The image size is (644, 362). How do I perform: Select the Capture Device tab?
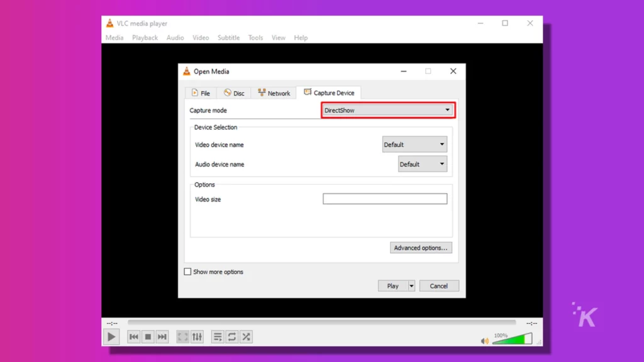point(329,93)
